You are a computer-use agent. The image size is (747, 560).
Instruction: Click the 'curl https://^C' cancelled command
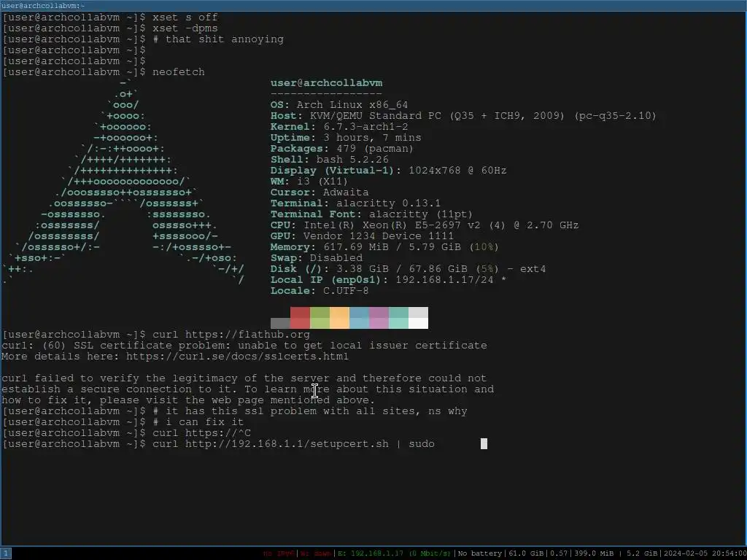(x=201, y=433)
